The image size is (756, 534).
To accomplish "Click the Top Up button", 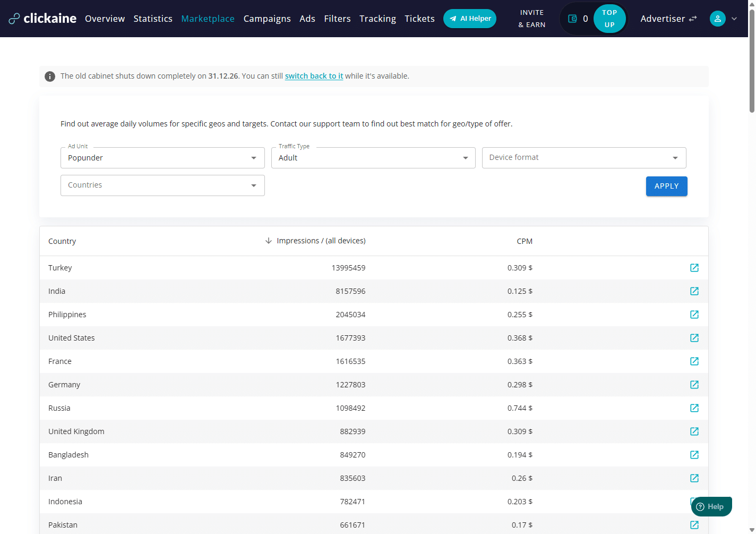I will 609,19.
